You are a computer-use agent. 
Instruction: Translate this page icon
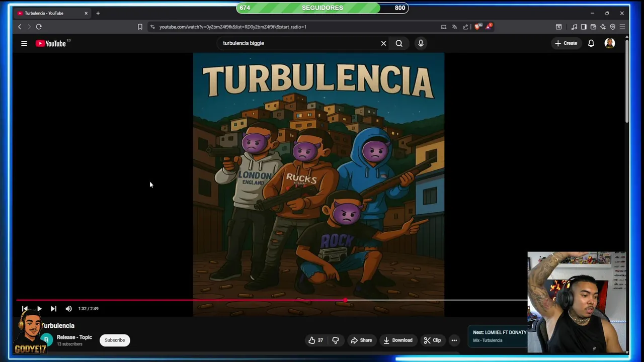[x=454, y=27]
